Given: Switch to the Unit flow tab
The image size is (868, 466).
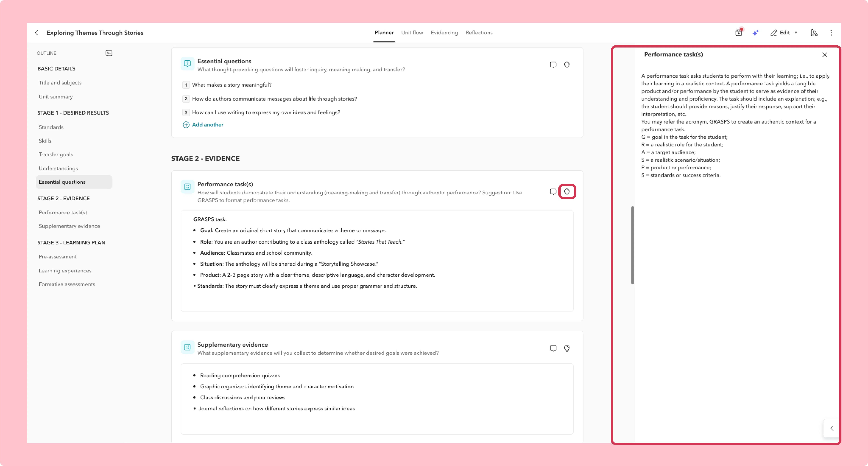Looking at the screenshot, I should pyautogui.click(x=412, y=33).
